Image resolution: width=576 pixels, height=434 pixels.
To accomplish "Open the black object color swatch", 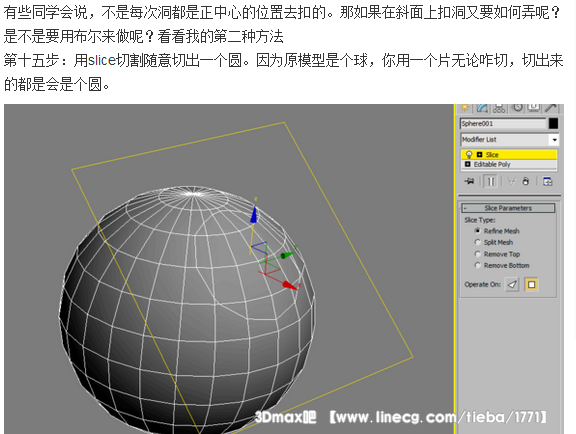I will click(x=553, y=123).
